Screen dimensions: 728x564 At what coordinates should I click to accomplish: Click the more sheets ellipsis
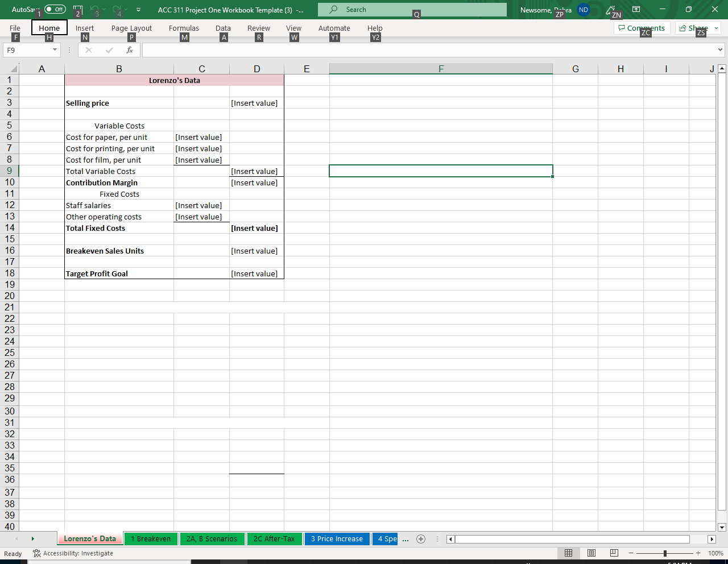coord(406,539)
